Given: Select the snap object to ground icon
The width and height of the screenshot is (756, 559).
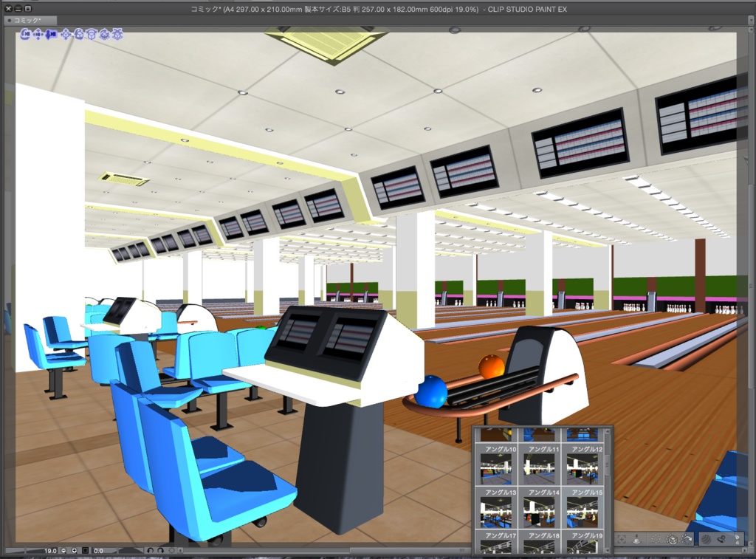Looking at the screenshot, I should 117,34.
